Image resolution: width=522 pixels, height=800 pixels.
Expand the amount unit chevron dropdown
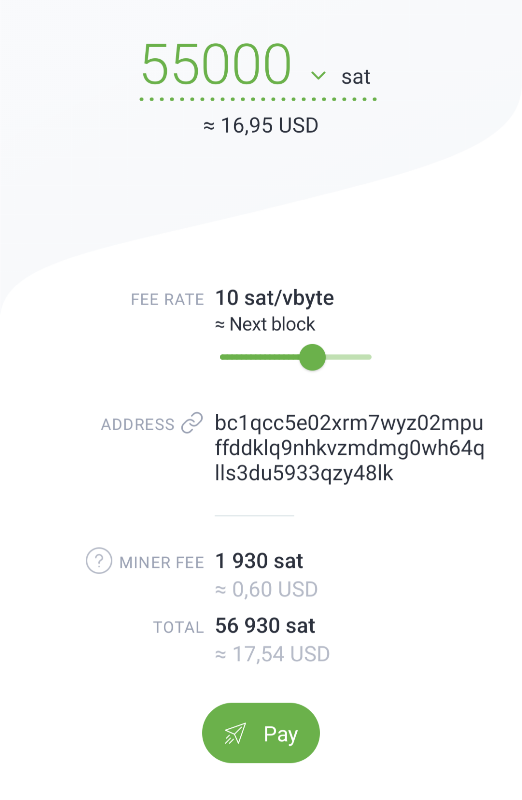coord(318,76)
